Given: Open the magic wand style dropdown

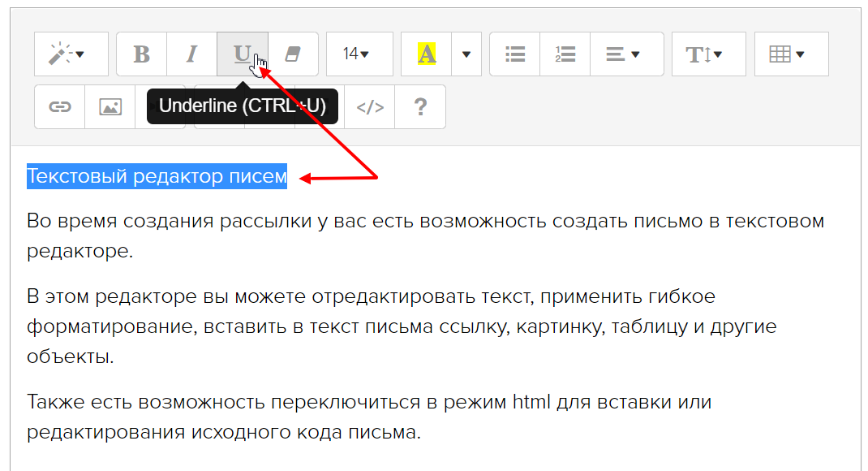Looking at the screenshot, I should point(71,54).
